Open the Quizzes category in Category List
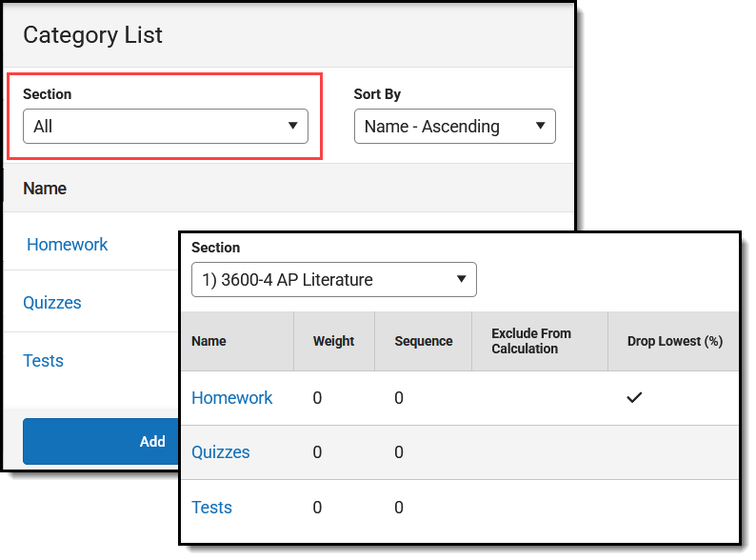This screenshot has width=756, height=560. click(x=52, y=303)
